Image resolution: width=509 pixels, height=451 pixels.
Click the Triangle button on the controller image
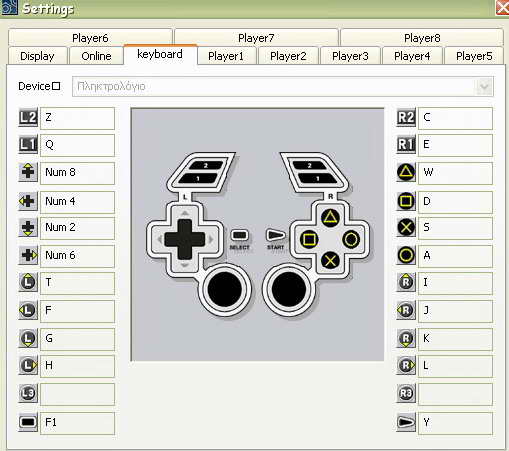330,218
